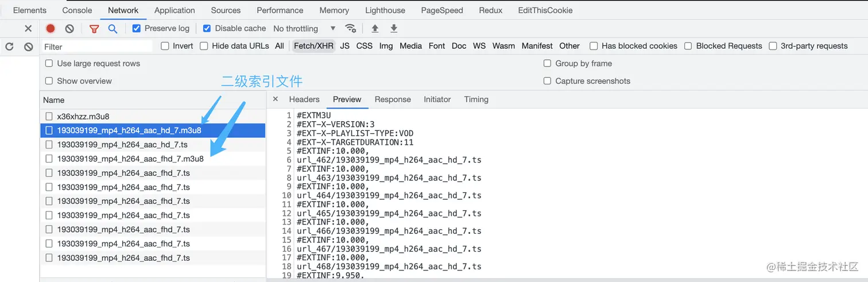The height and width of the screenshot is (282, 868).
Task: Enable Capture screenshots
Action: pos(547,81)
